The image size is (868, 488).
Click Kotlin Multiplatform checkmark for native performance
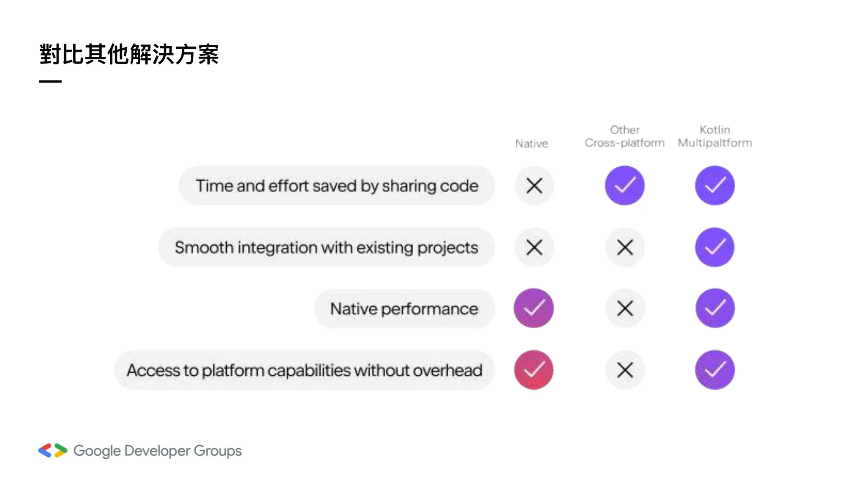coord(715,308)
